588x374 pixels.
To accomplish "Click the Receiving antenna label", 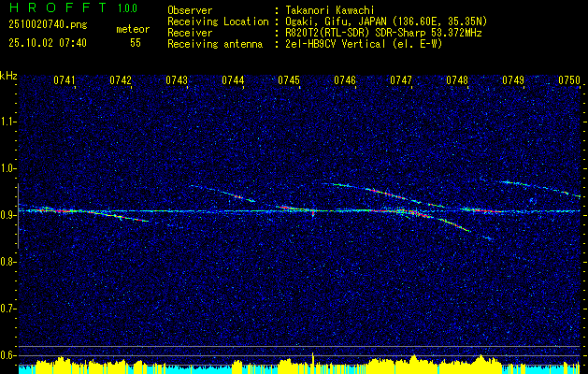I will coord(215,44).
